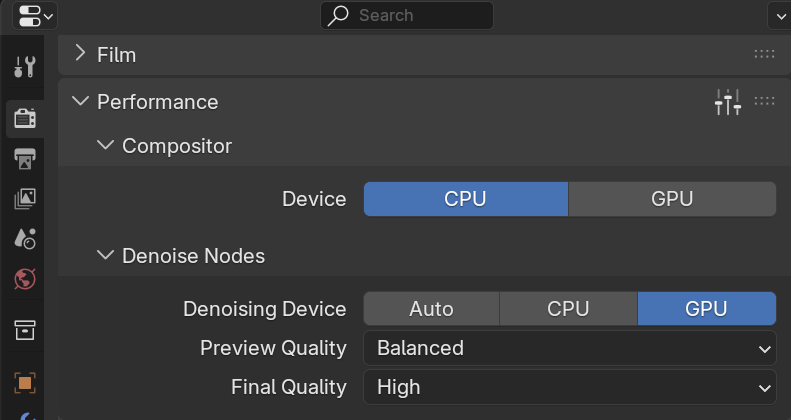Open the Tool properties tab

25,67
